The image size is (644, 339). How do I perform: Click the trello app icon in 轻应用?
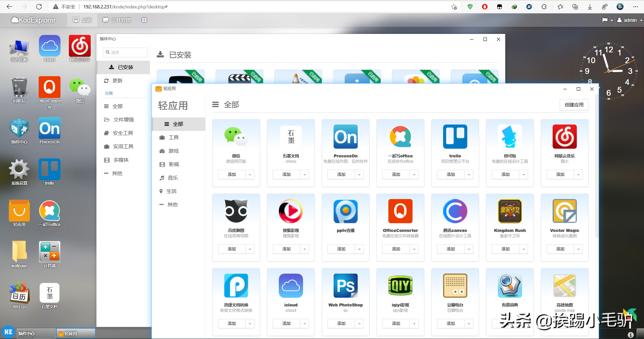pos(455,137)
